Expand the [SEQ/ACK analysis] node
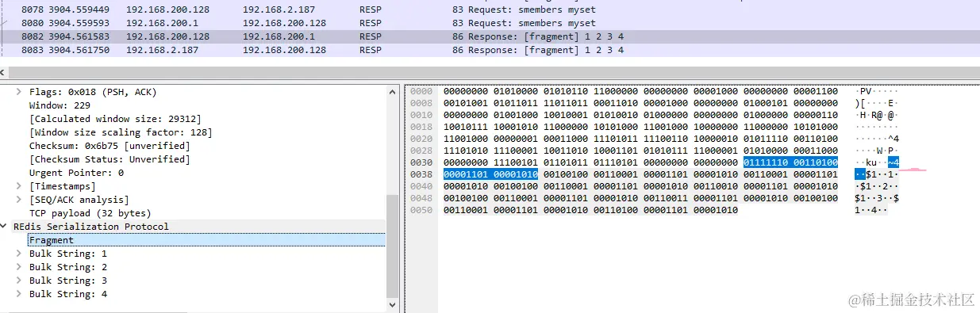 (x=19, y=200)
